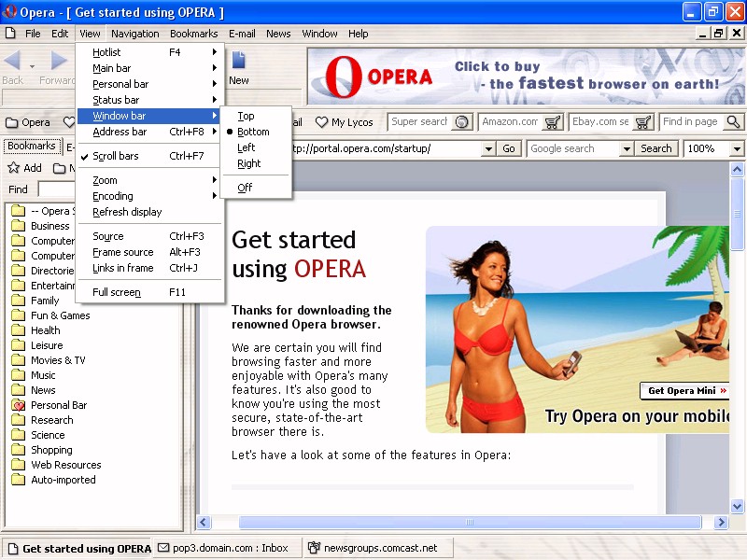
Task: Expand the Address bar submenu
Action: pos(150,132)
